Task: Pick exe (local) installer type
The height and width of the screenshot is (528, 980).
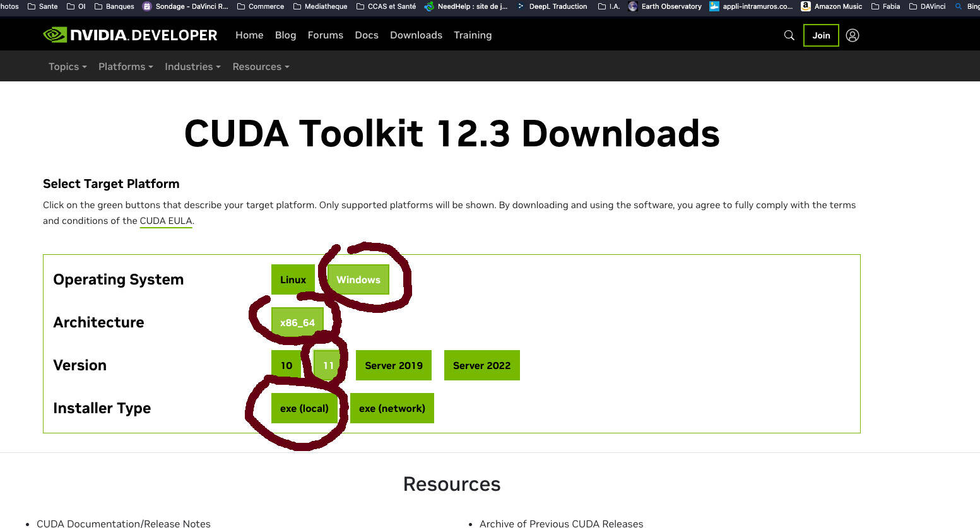Action: [x=304, y=408]
